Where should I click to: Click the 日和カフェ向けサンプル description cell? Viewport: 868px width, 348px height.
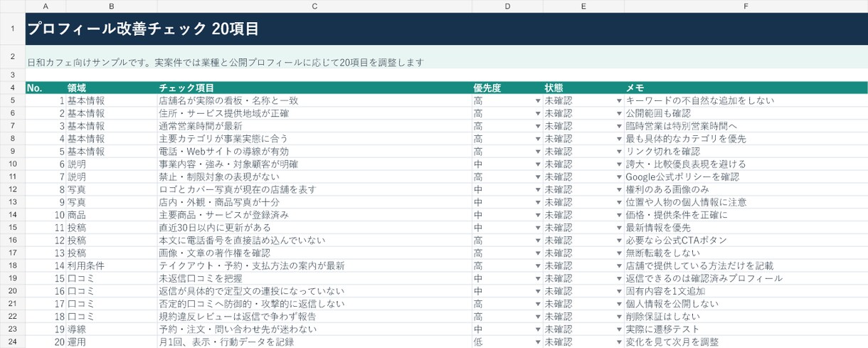(x=447, y=57)
